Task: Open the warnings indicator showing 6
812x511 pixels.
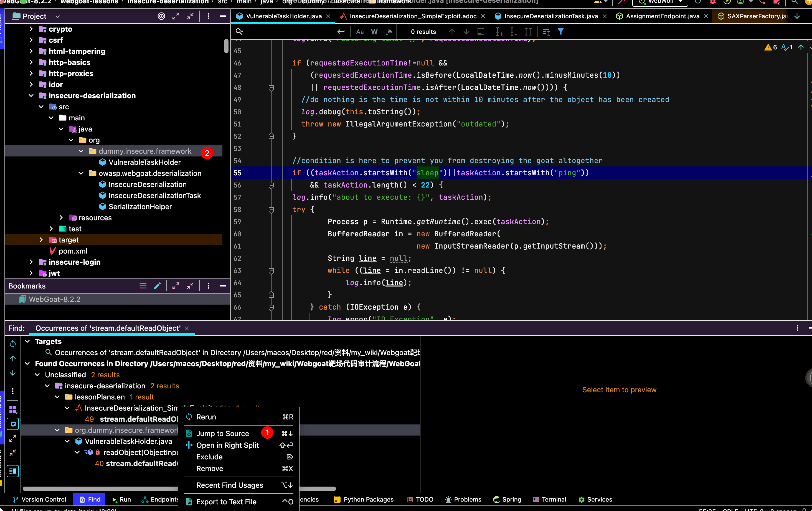Action: tap(770, 47)
